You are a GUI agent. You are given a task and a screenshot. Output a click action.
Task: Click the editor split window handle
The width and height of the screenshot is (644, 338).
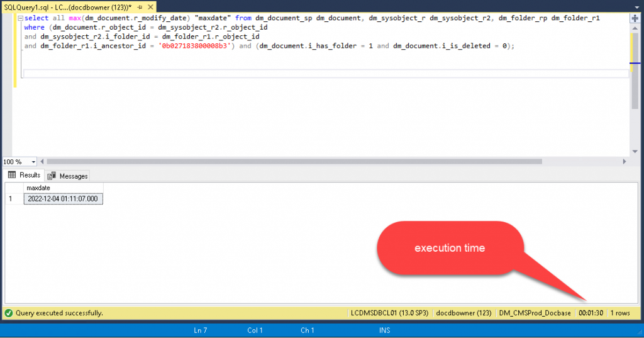(635, 18)
